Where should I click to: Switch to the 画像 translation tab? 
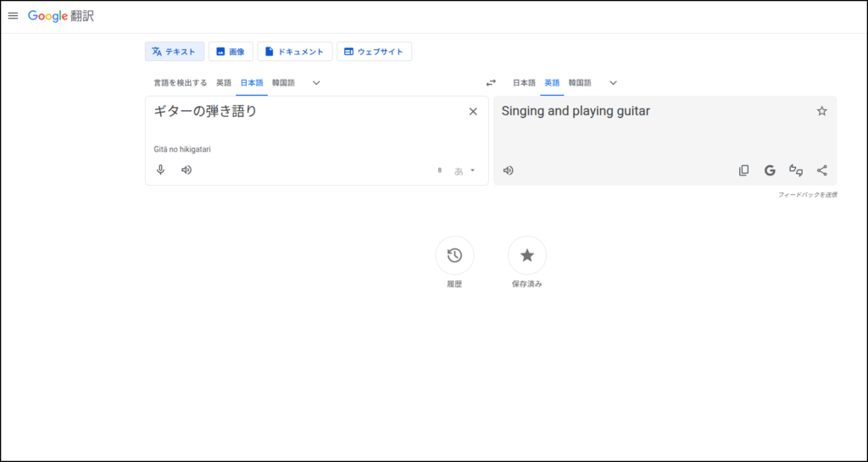[x=231, y=52]
